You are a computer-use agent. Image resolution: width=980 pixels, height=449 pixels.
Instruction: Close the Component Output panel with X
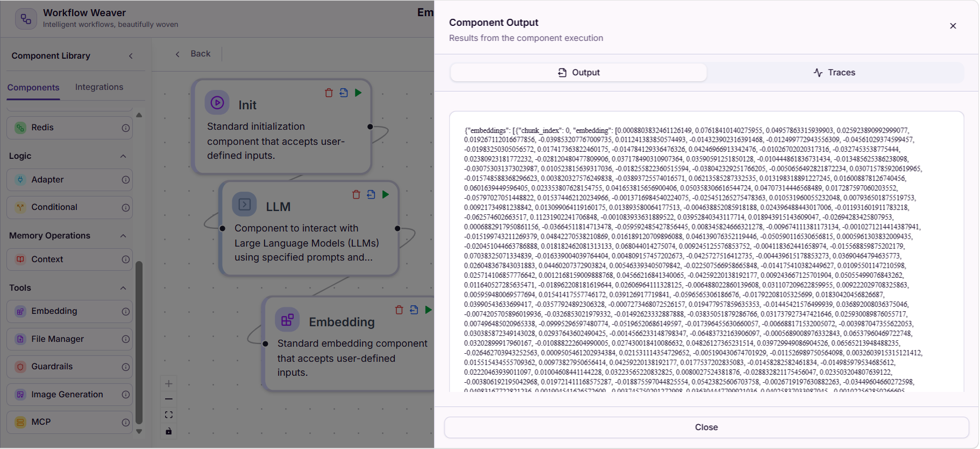pos(953,26)
